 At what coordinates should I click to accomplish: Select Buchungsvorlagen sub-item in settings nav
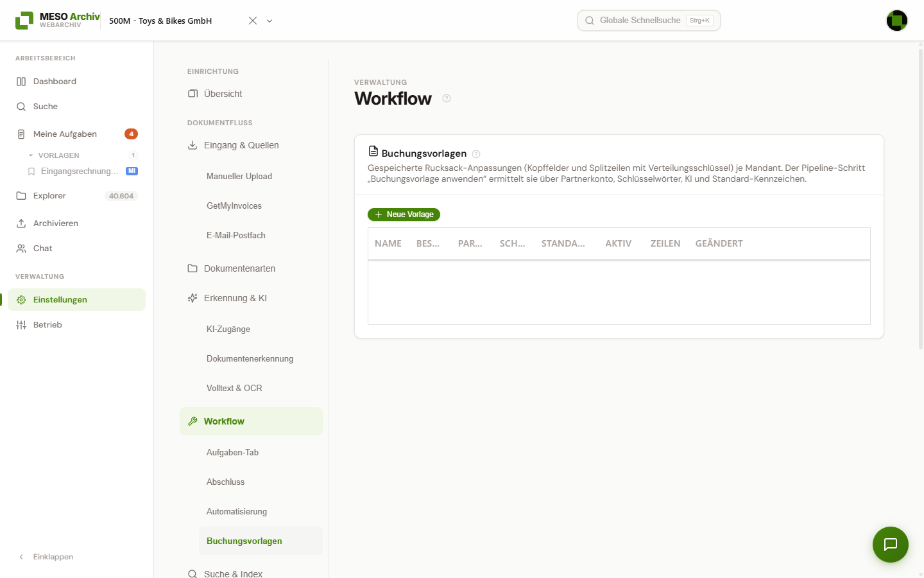(x=261, y=541)
